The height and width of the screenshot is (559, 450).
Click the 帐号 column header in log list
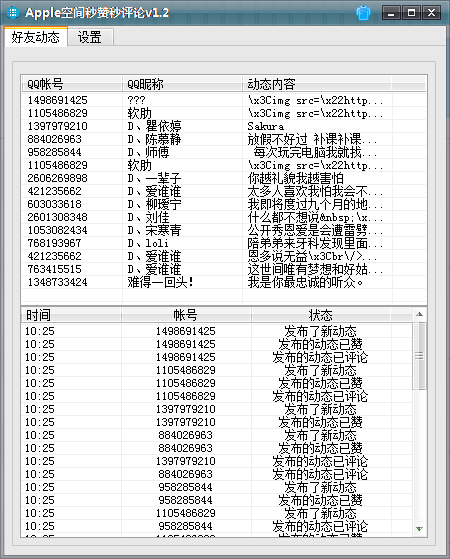[x=186, y=315]
